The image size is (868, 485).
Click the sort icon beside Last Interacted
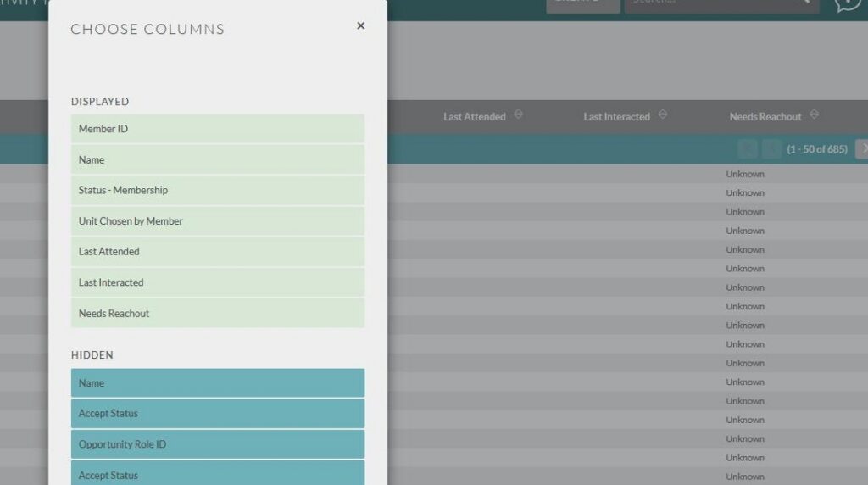pyautogui.click(x=663, y=115)
